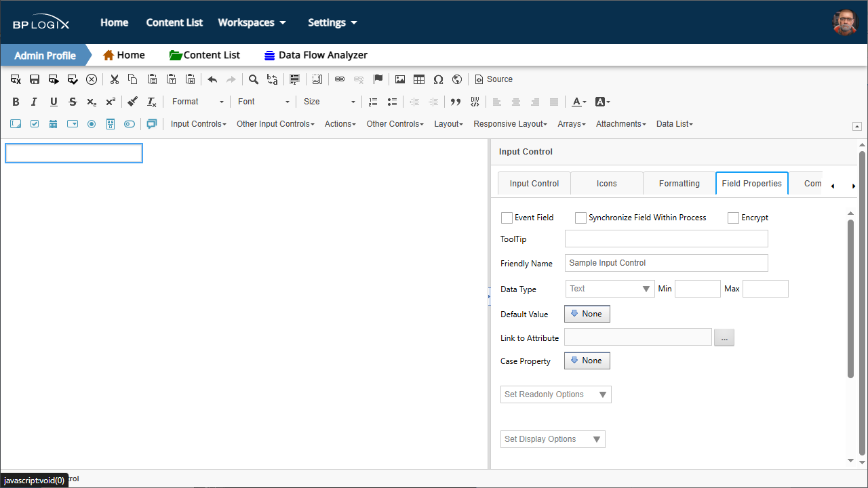Insert an anchor with flag icon
Viewport: 868px width, 488px height.
(378, 79)
